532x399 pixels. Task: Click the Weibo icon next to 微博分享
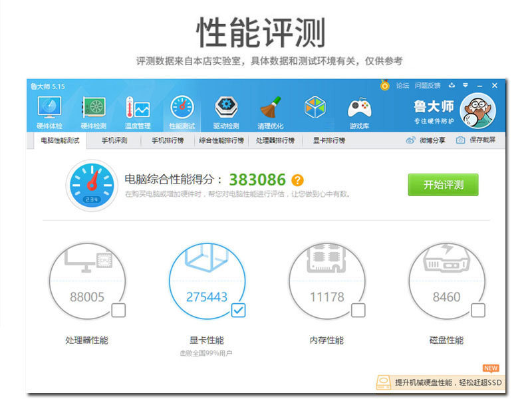(410, 140)
